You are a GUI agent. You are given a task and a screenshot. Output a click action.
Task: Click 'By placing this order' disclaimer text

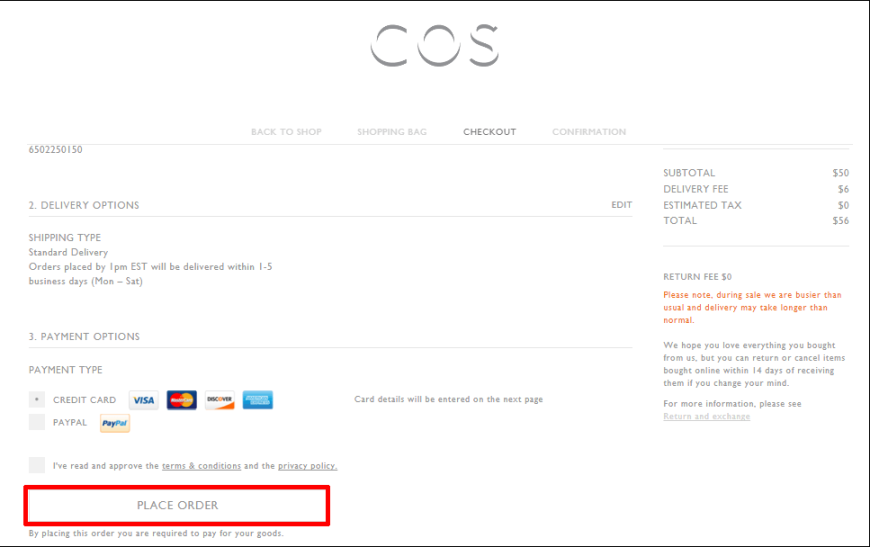tap(156, 534)
